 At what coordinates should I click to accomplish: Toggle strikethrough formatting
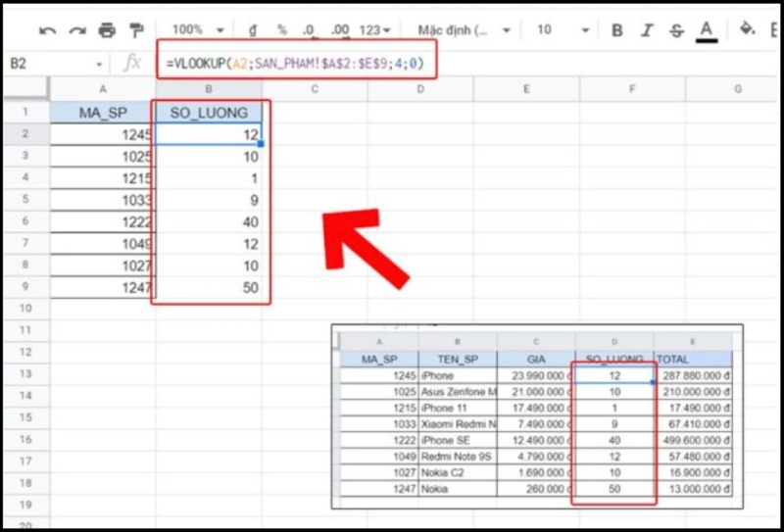[x=676, y=31]
